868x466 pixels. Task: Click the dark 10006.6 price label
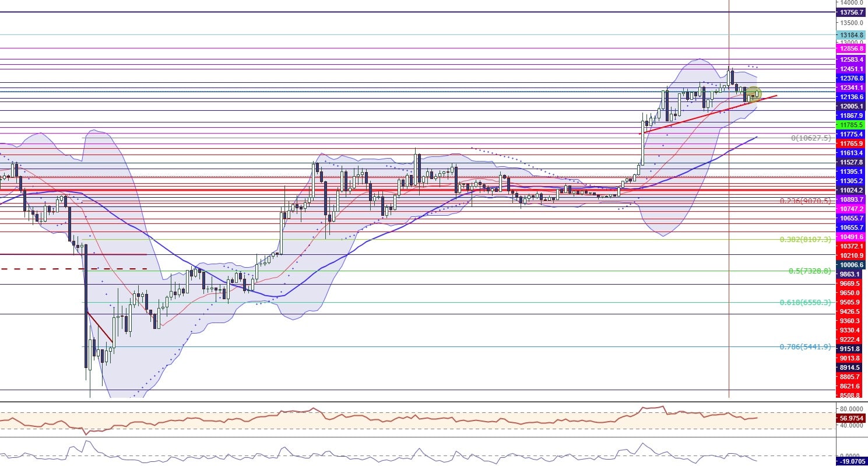click(852, 265)
